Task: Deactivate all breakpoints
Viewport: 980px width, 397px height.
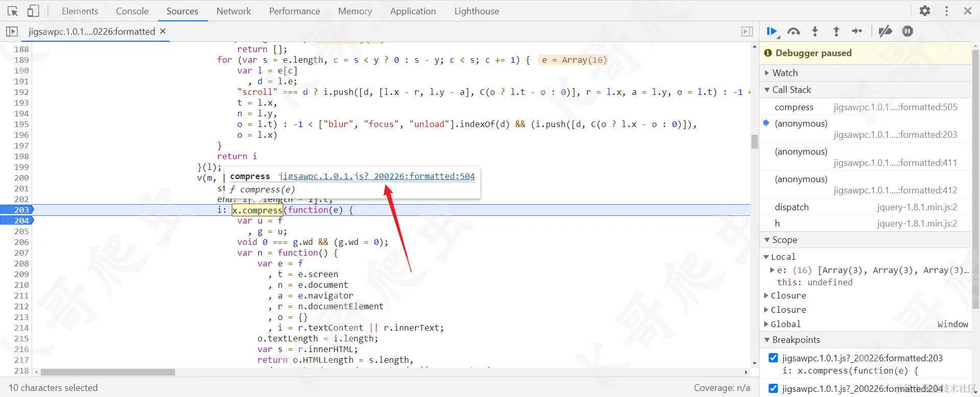Action: pos(885,32)
